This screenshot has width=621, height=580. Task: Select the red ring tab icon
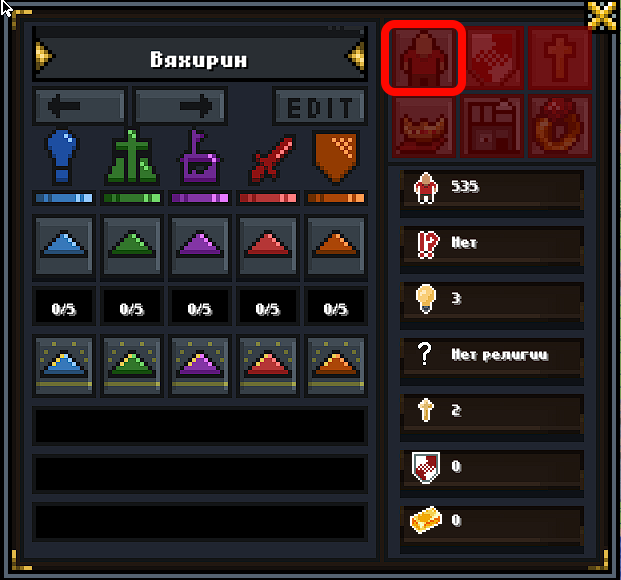[560, 126]
